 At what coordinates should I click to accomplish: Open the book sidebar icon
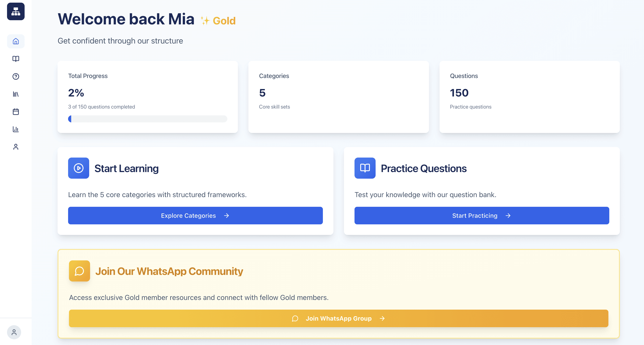[16, 59]
